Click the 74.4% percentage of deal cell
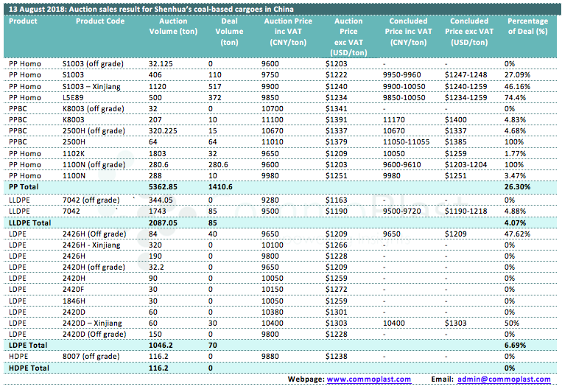 pyautogui.click(x=515, y=97)
